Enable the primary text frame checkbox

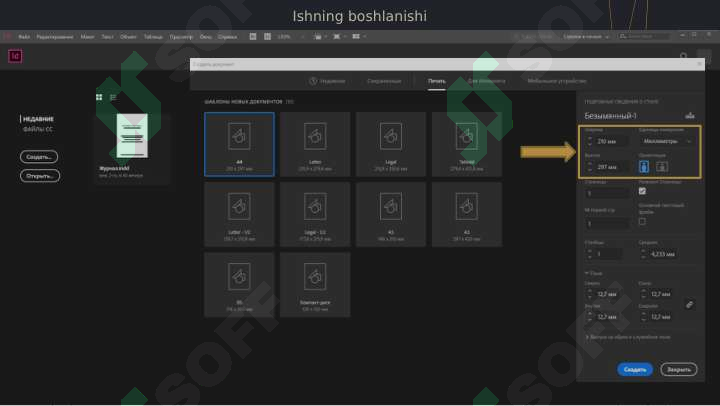[x=642, y=222]
